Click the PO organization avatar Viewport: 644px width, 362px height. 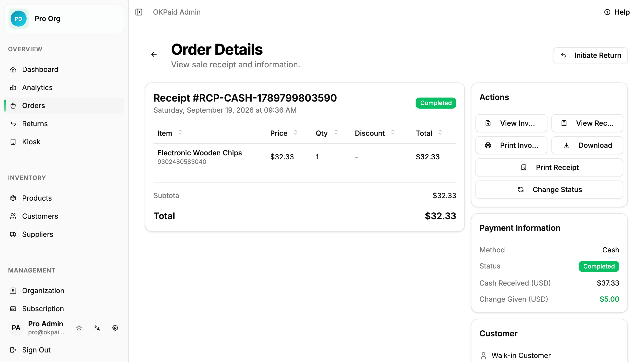[x=19, y=19]
